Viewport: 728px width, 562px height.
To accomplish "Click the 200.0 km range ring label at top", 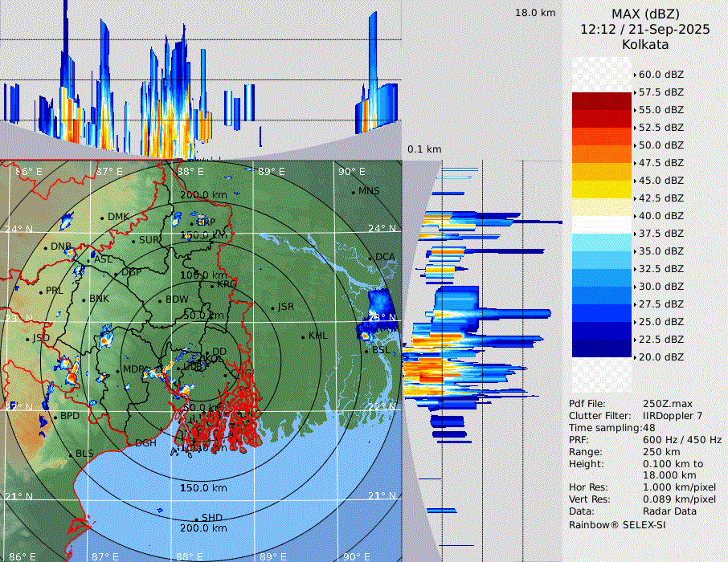I will 203,195.
